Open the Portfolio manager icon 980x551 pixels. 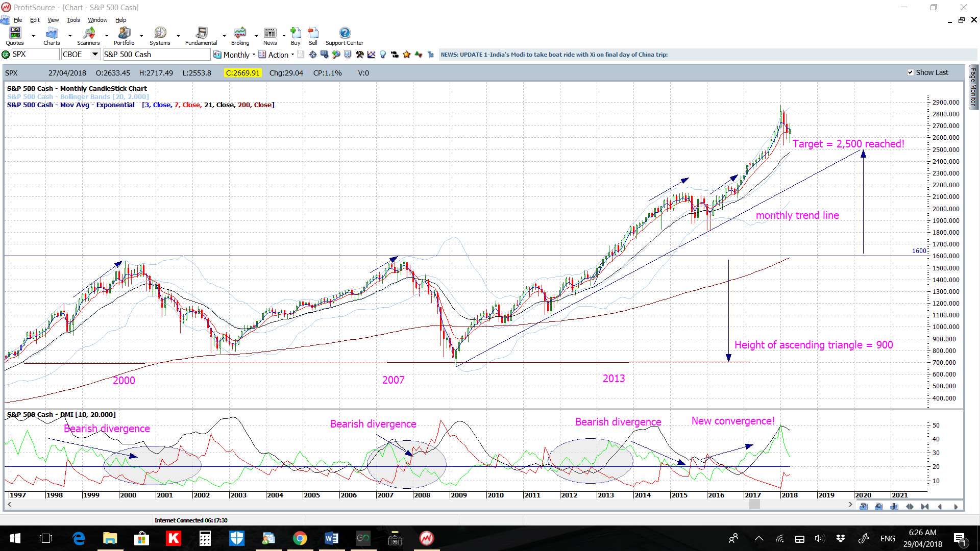[x=124, y=36]
